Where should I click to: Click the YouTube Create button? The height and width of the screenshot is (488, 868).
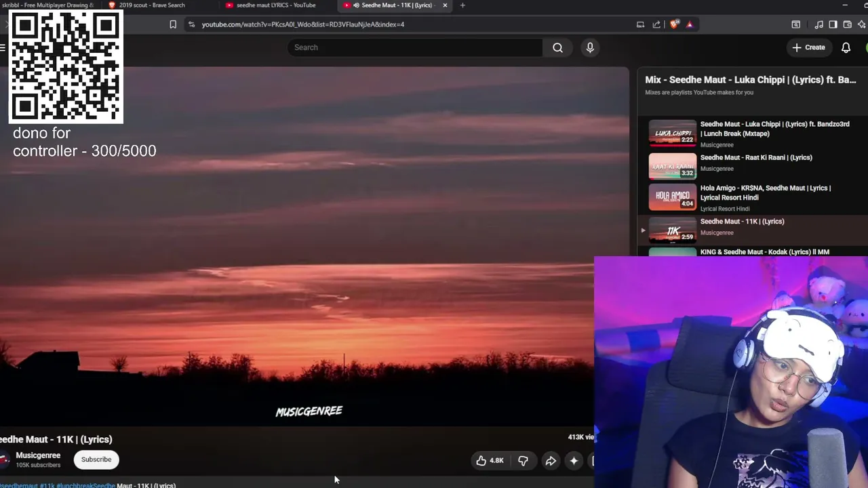point(809,47)
